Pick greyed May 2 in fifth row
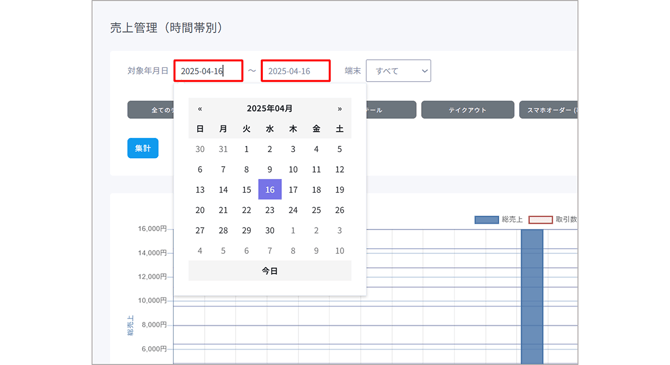The width and height of the screenshot is (670, 365). pyautogui.click(x=316, y=230)
